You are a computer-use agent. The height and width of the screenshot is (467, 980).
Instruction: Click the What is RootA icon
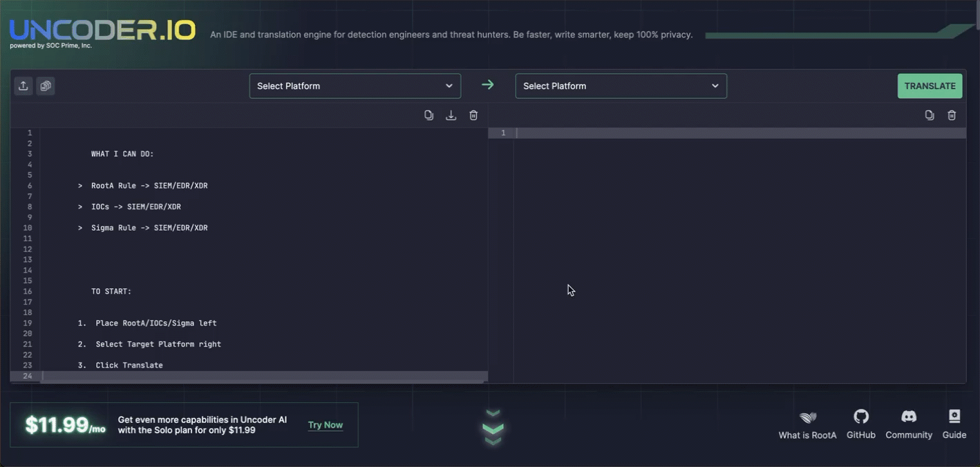(x=807, y=417)
